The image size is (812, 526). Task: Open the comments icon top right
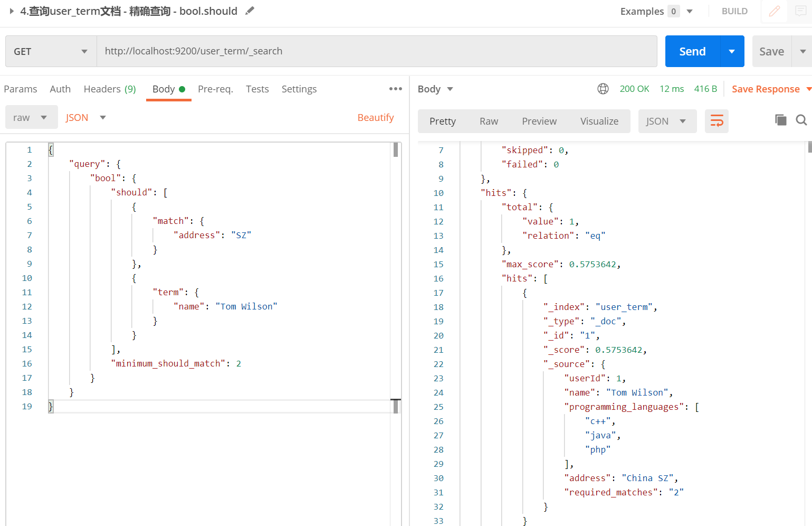pos(799,11)
